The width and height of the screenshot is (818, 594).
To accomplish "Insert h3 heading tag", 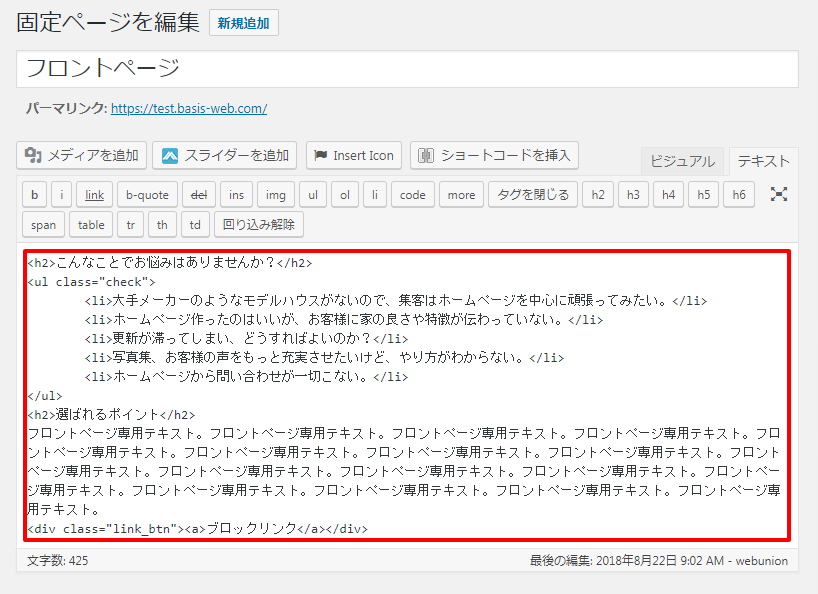I will click(x=633, y=195).
